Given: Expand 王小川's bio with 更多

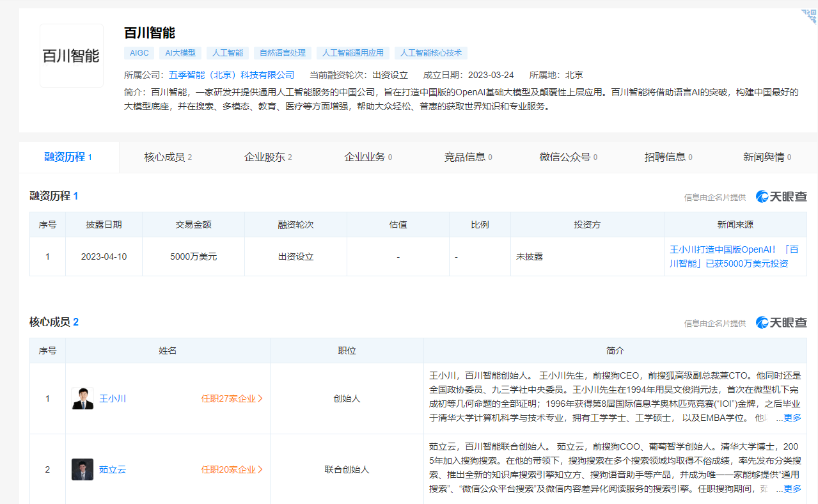Looking at the screenshot, I should coord(792,418).
